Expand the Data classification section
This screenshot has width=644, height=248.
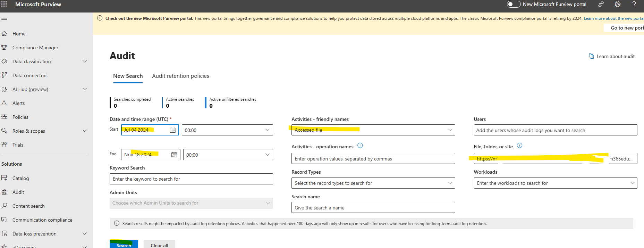85,61
